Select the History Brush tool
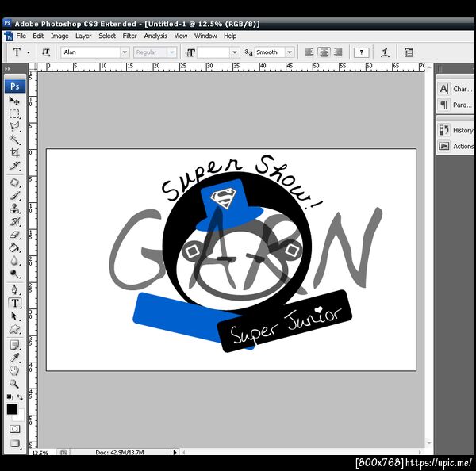Screen dimensions: 476x471 click(14, 222)
